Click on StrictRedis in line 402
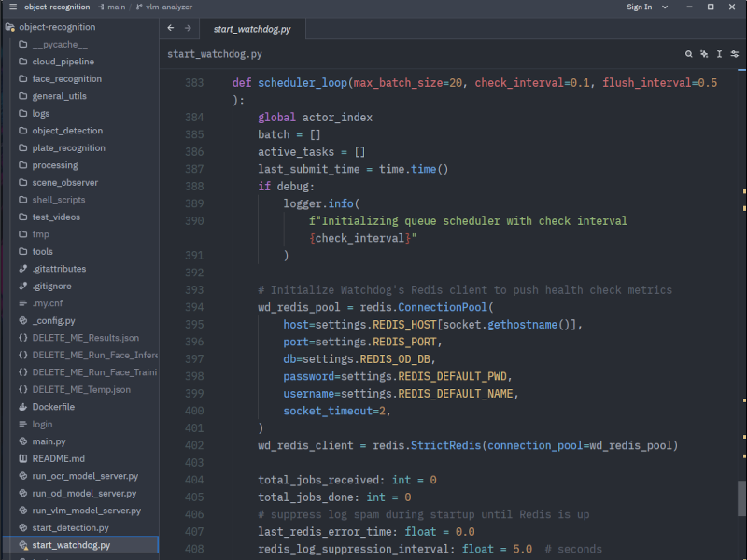Viewport: 747px width, 560px height. 446,445
